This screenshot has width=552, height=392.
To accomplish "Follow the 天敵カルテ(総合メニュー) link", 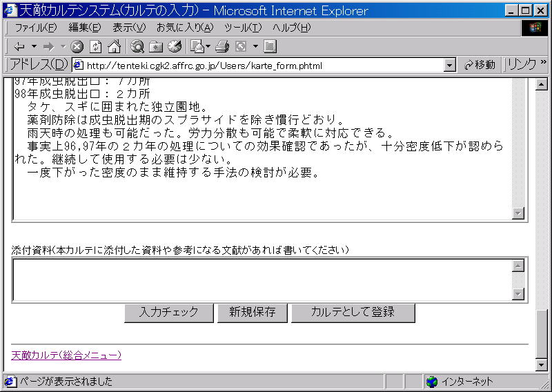I will tap(66, 355).
